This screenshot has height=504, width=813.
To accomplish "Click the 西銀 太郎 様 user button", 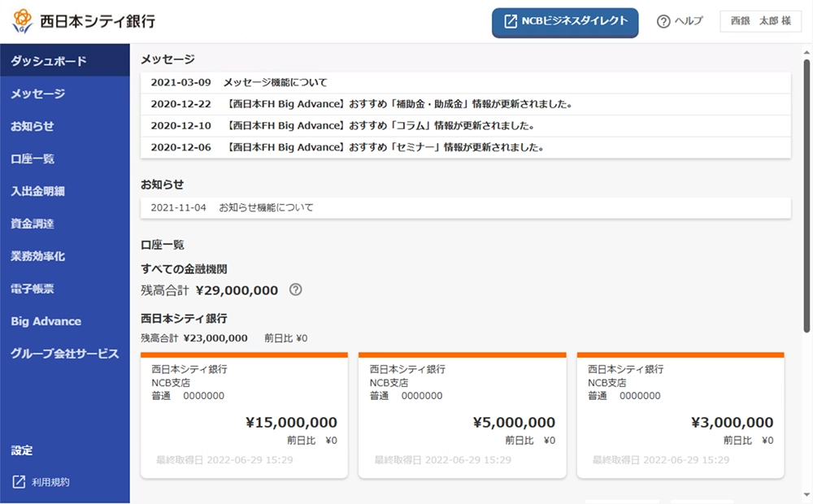I will 761,21.
